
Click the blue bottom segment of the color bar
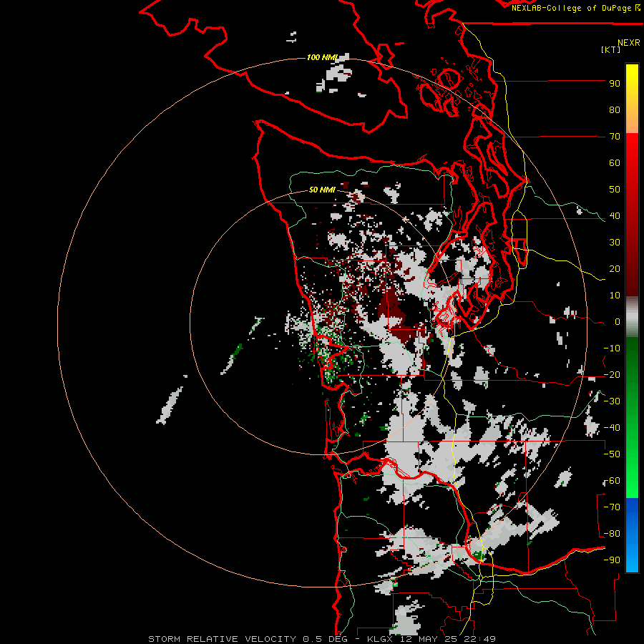[x=632, y=535]
